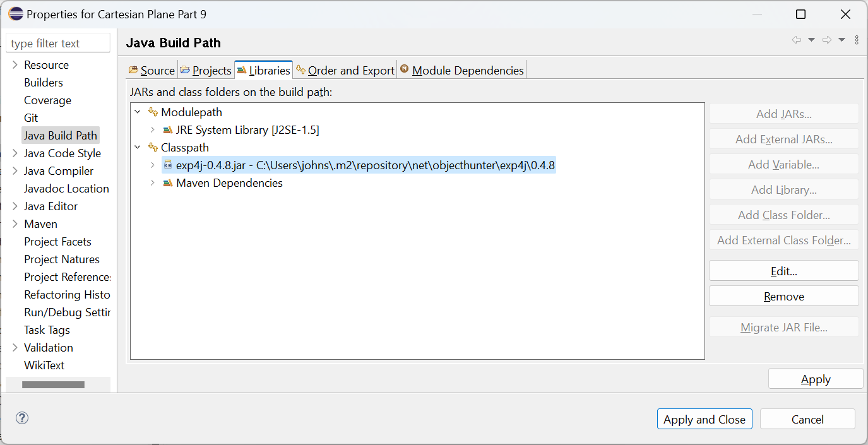Image resolution: width=868 pixels, height=445 pixels.
Task: Click the help question mark icon
Action: tap(22, 418)
